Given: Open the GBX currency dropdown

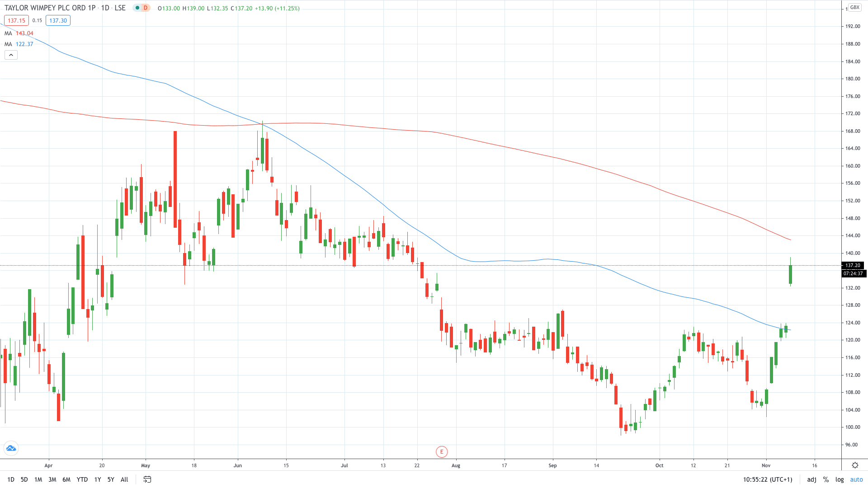Looking at the screenshot, I should tap(854, 7).
